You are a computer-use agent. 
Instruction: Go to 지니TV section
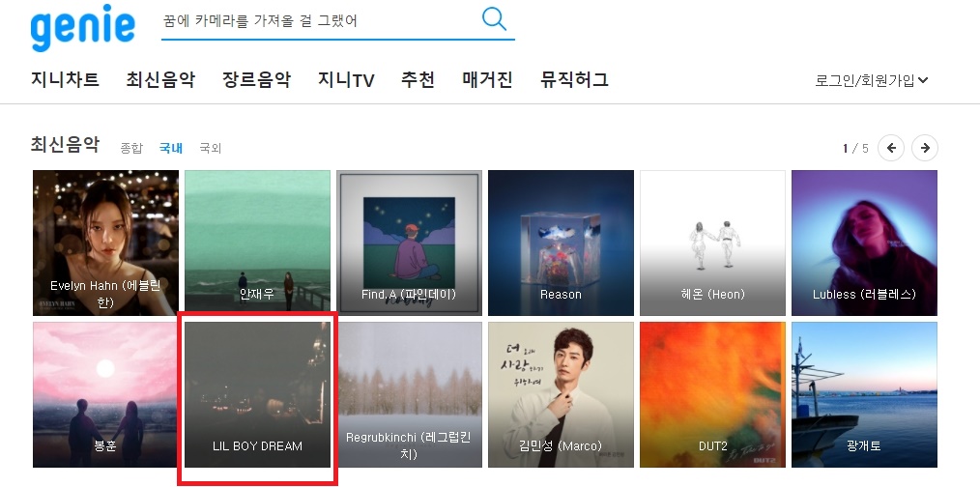(x=346, y=79)
